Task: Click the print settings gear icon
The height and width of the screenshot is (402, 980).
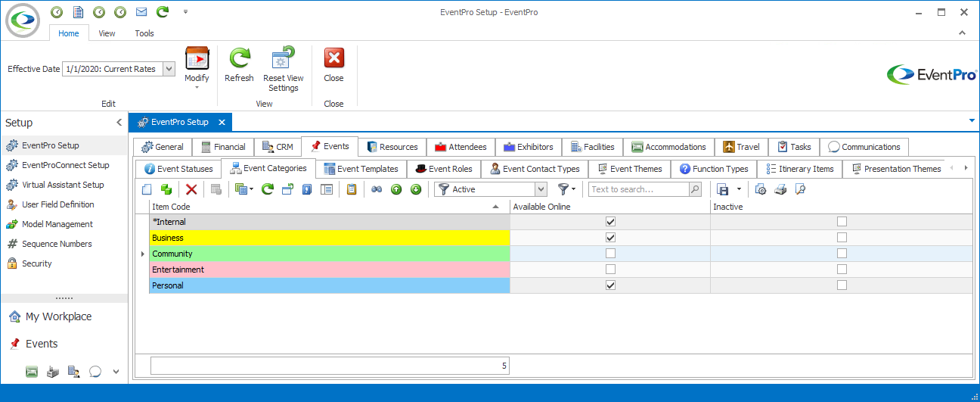Action: click(x=761, y=189)
